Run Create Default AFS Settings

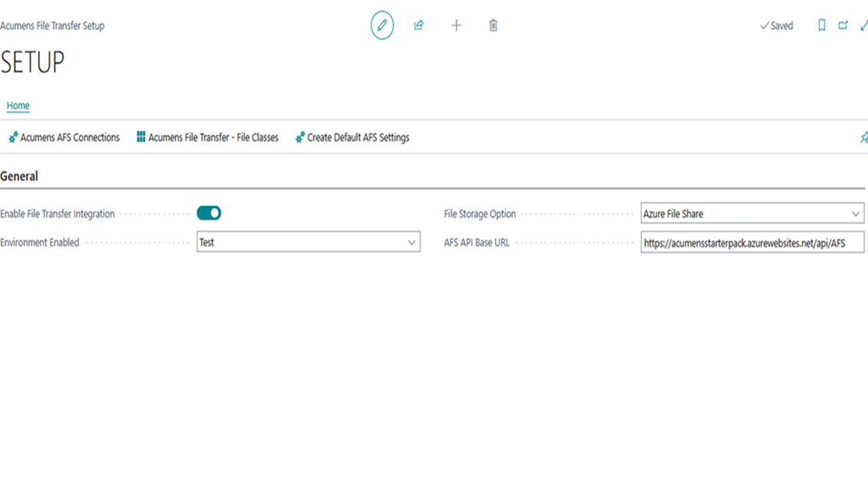pyautogui.click(x=353, y=138)
